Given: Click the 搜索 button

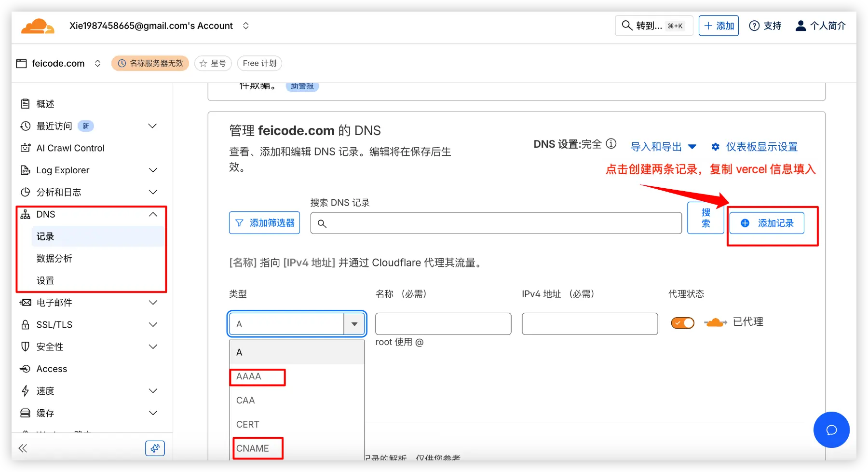Looking at the screenshot, I should click(x=705, y=218).
